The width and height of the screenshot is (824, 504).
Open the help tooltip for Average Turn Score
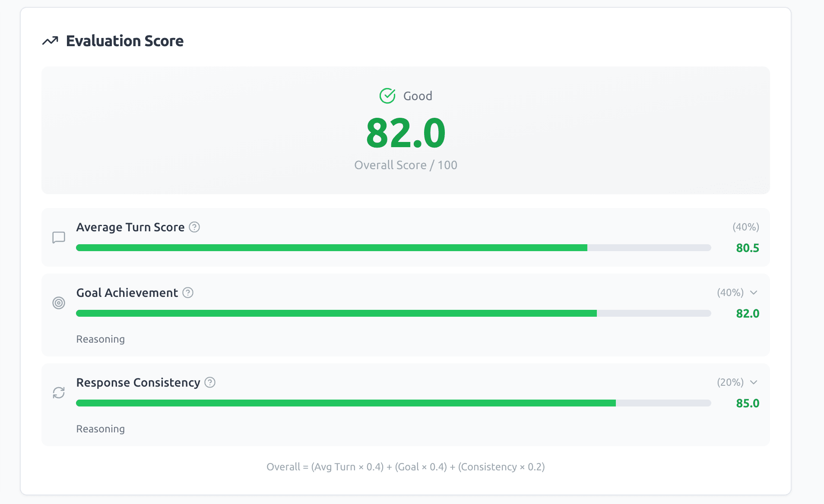coord(194,227)
